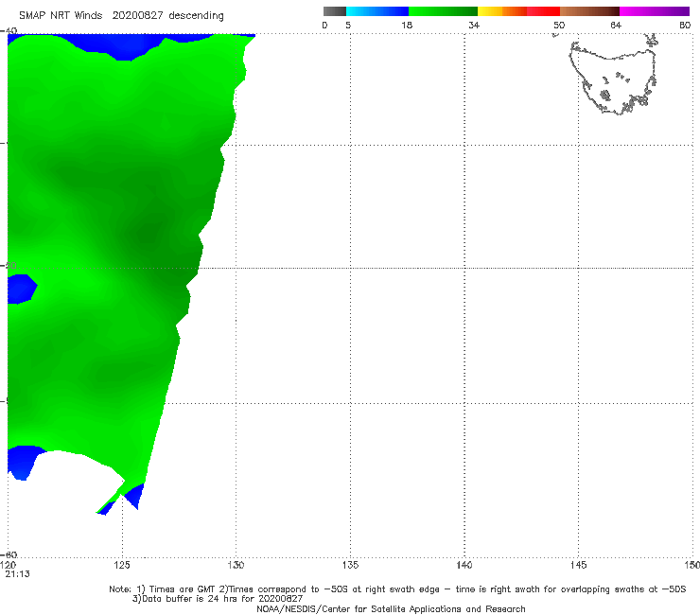Screen dimensions: 700x615
Task: Click the "130" longitude axis label
Action: (x=236, y=566)
